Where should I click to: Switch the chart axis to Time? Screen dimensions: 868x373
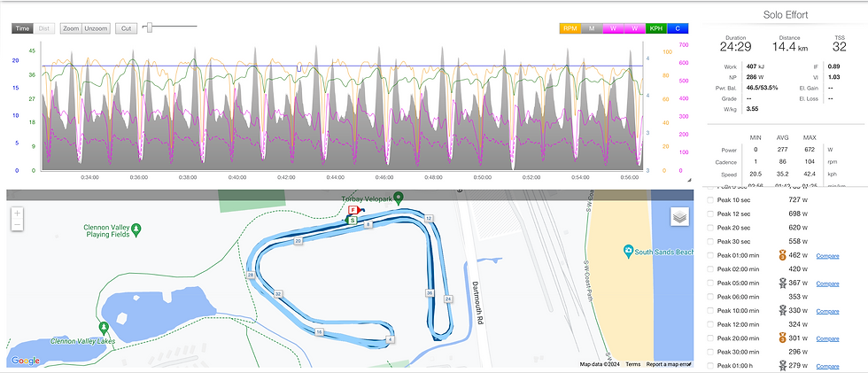[23, 28]
